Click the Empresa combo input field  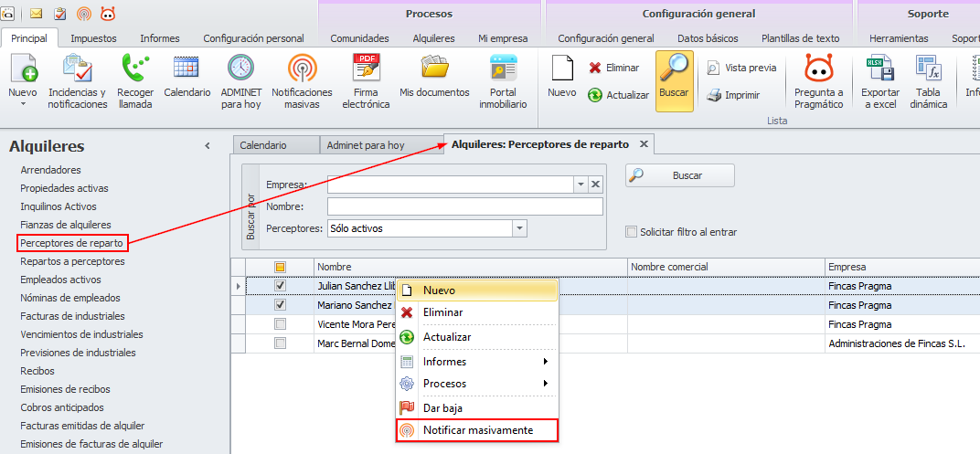pos(451,185)
